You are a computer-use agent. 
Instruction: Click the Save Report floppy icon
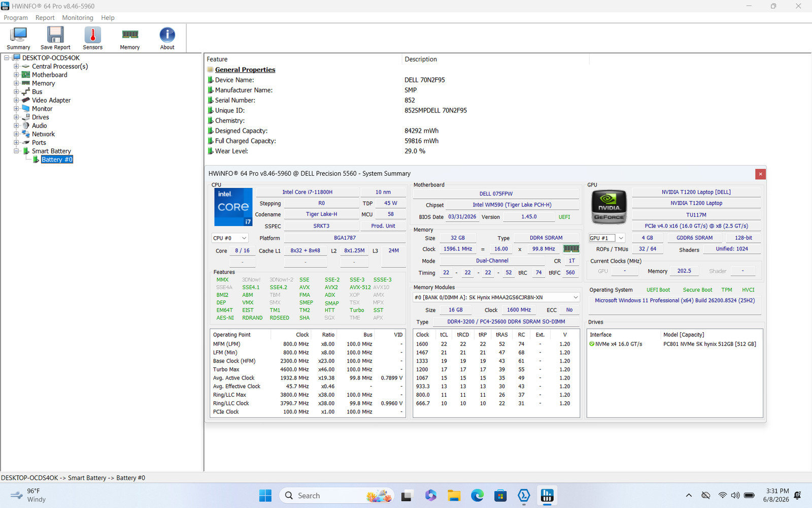pos(55,38)
